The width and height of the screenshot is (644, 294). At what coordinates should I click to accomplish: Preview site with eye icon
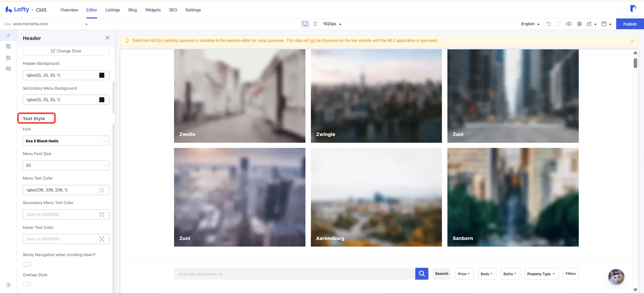click(x=569, y=24)
